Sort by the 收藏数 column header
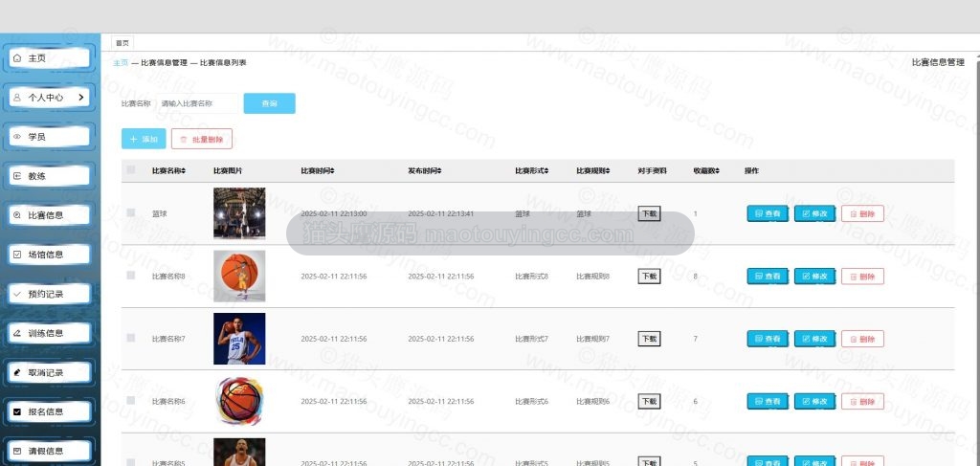 pyautogui.click(x=706, y=170)
